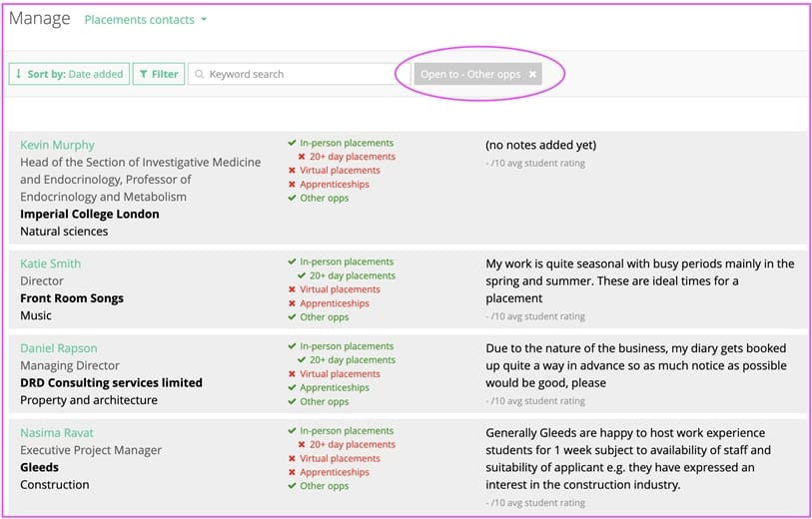
Task: Click Daniel Rapson's Virtual placements status
Action: [334, 373]
